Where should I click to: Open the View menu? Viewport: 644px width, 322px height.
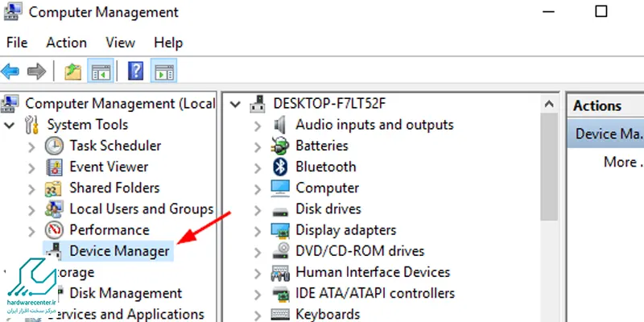pyautogui.click(x=120, y=43)
